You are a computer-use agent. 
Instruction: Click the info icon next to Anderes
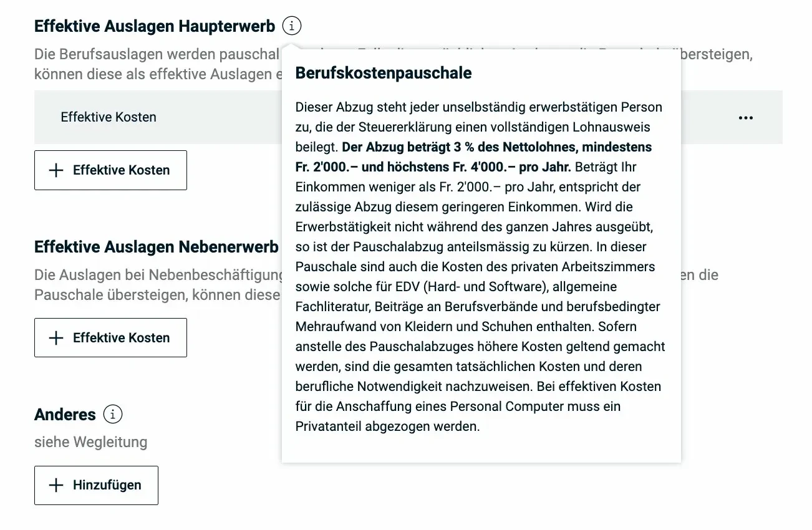point(112,414)
